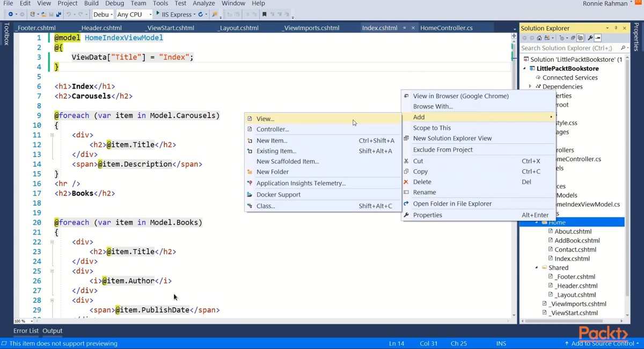Screen dimensions: 644x349
Task: Click the Docker Support icon
Action: tap(250, 194)
